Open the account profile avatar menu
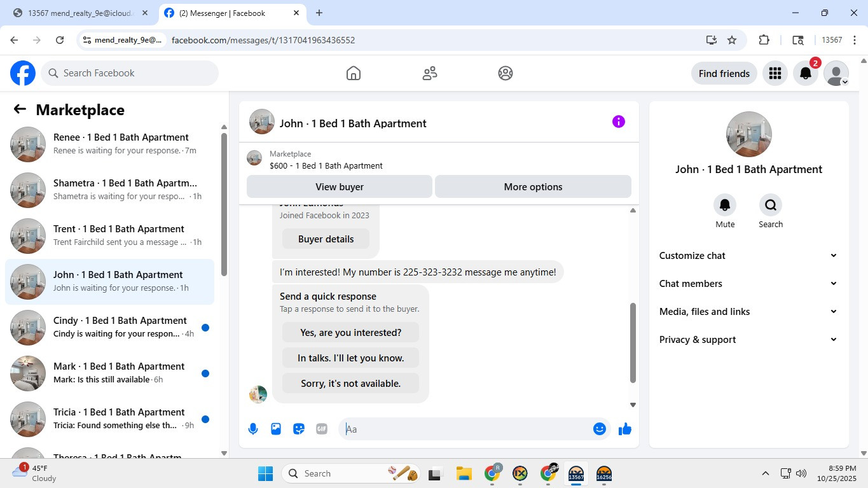 click(836, 73)
